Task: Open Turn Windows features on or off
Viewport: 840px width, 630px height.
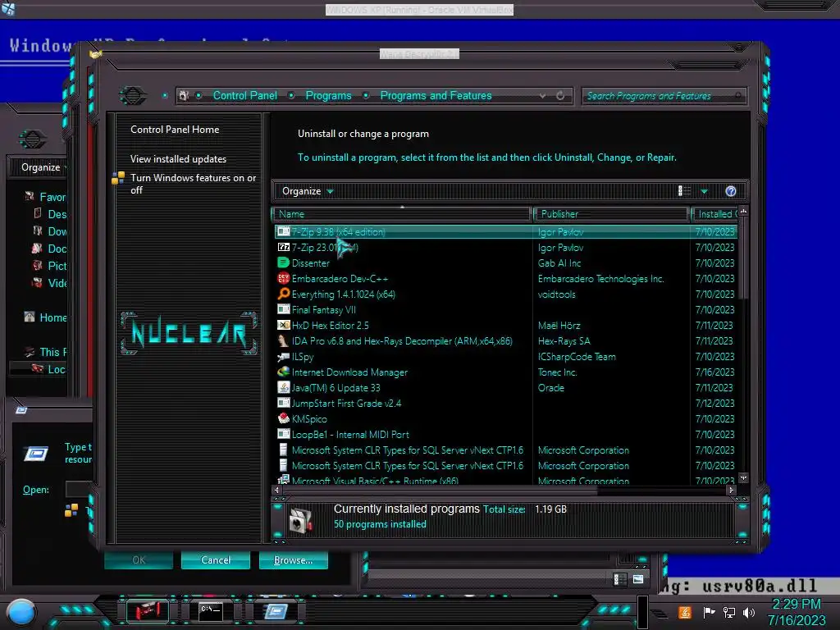Action: click(x=194, y=184)
